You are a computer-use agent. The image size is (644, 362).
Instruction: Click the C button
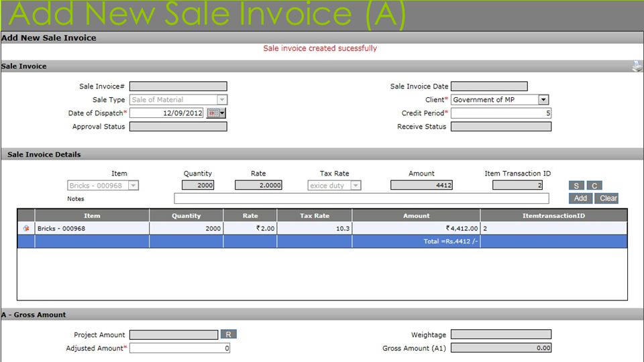(594, 186)
